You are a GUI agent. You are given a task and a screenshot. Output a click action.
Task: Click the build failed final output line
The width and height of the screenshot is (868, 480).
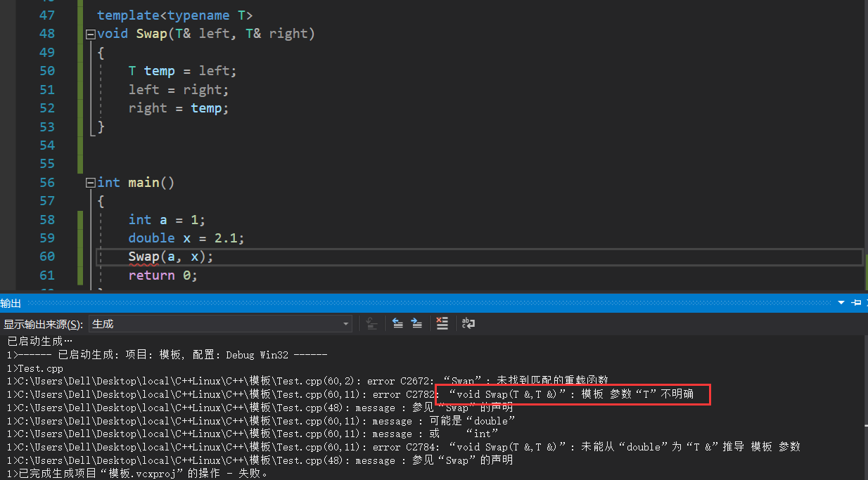point(137,474)
